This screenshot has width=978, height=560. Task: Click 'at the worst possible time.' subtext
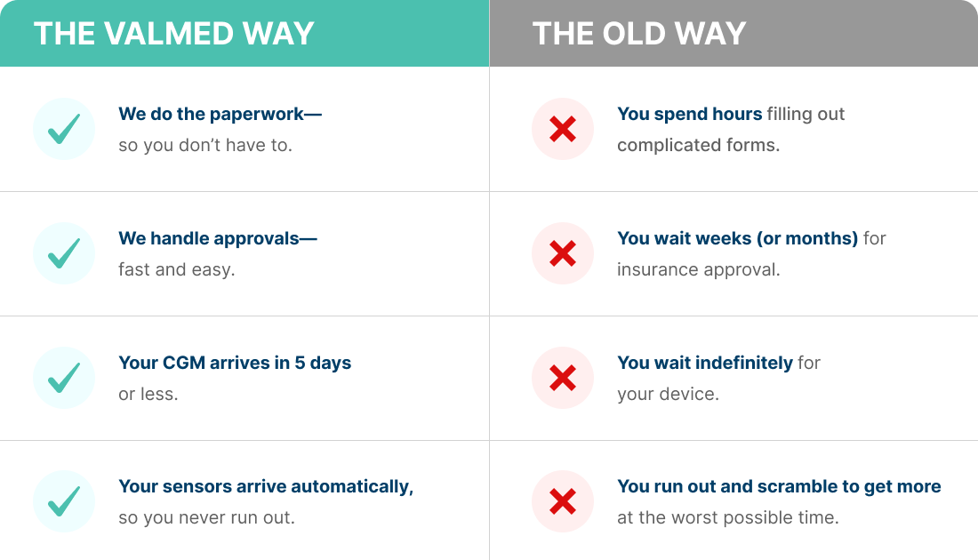[728, 517]
